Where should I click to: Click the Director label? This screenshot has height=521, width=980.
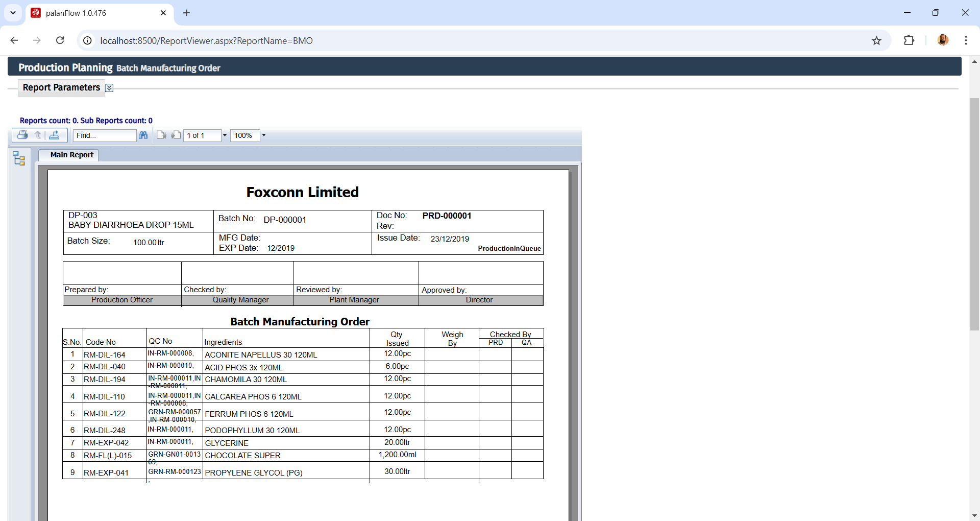pos(479,300)
